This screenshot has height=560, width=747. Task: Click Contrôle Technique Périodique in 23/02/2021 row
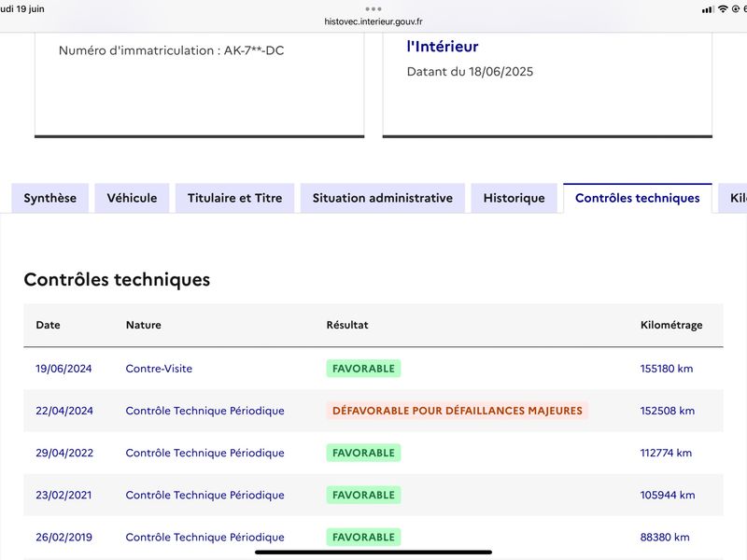(x=204, y=495)
